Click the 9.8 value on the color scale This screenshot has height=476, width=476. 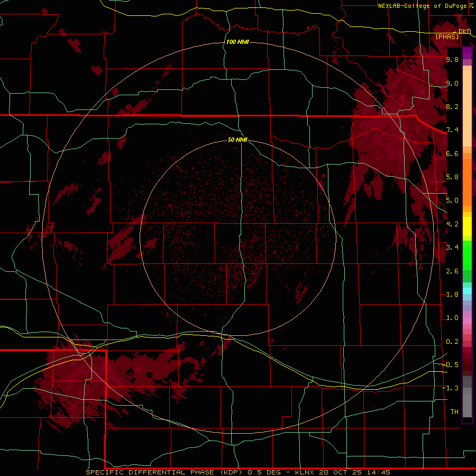click(x=452, y=59)
